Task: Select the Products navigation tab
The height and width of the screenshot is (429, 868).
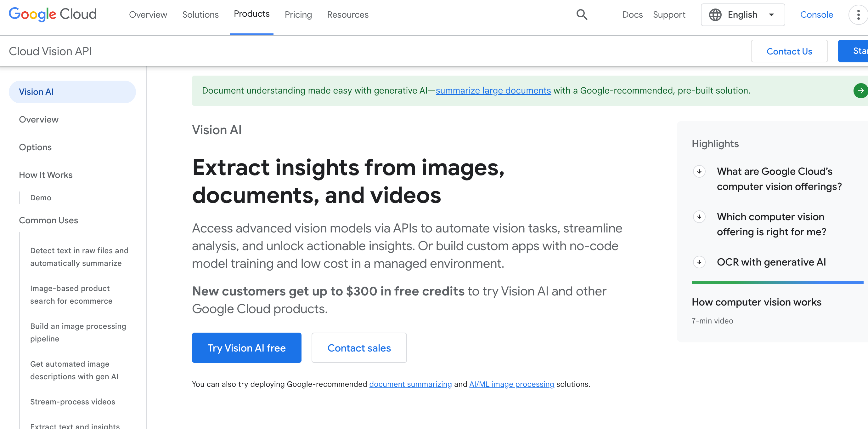Action: pyautogui.click(x=252, y=14)
